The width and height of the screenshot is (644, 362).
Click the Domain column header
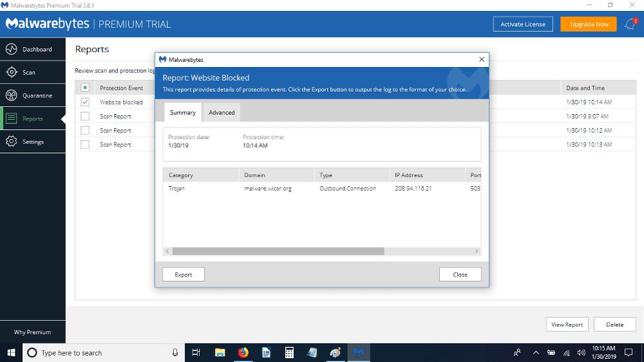[276, 175]
